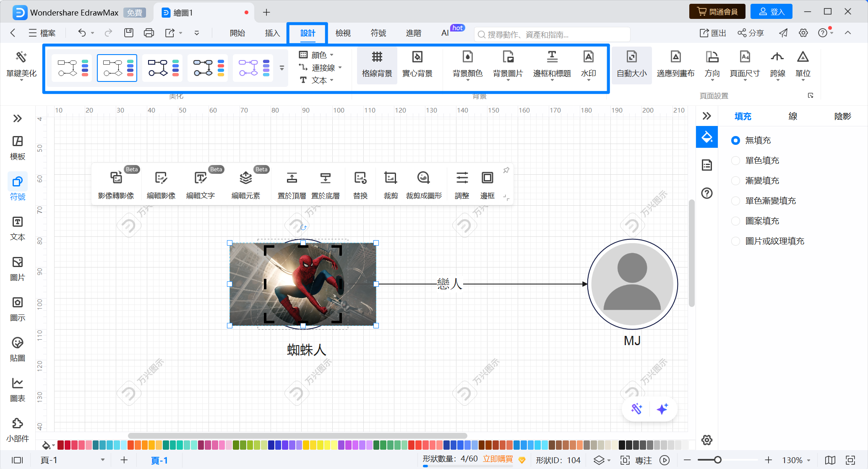Switch to the 開始 ribbon tab
868x469 pixels.
coord(237,33)
